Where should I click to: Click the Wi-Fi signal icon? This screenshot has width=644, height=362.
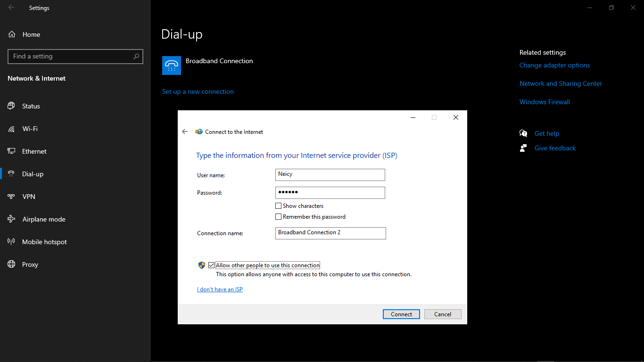coord(11,129)
